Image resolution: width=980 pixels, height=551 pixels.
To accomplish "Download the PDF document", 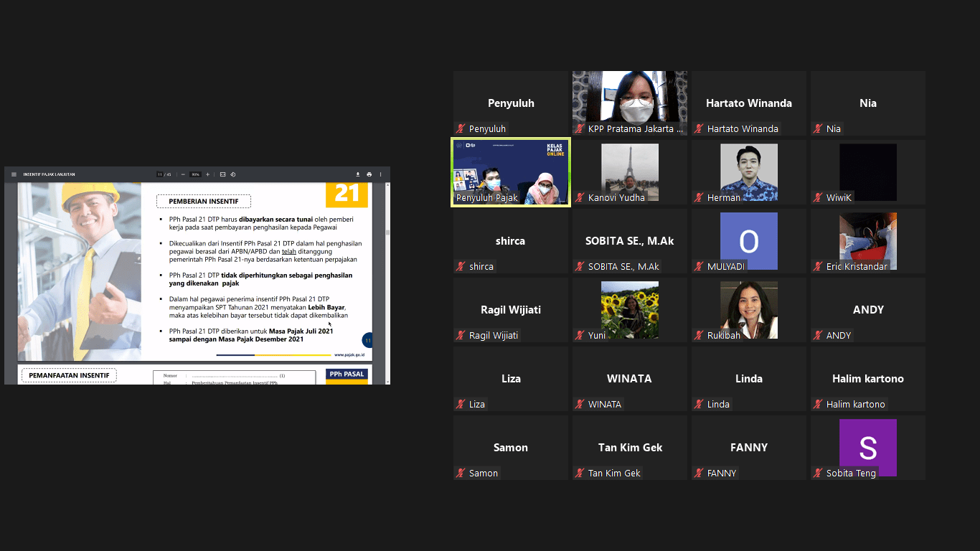I will [358, 174].
